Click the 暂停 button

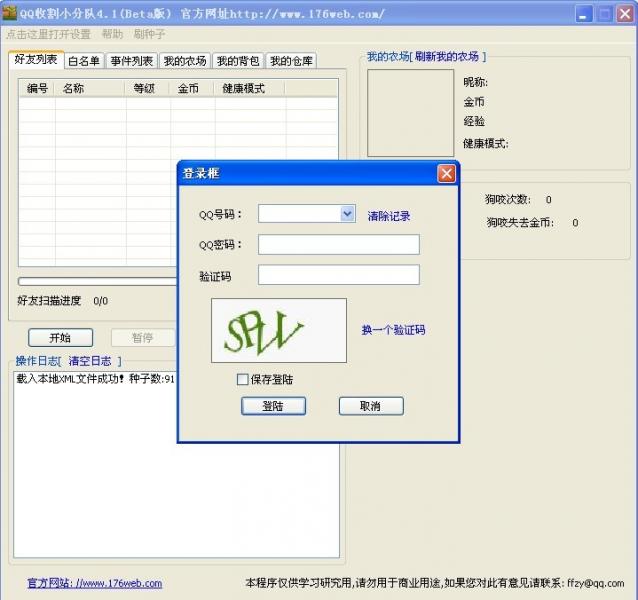tap(142, 338)
